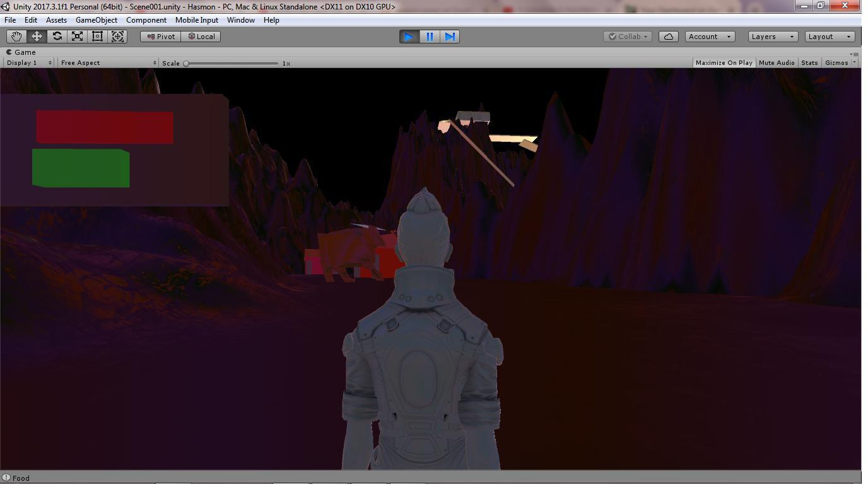The image size is (868, 484).
Task: Open the Layers dropdown
Action: tap(773, 37)
